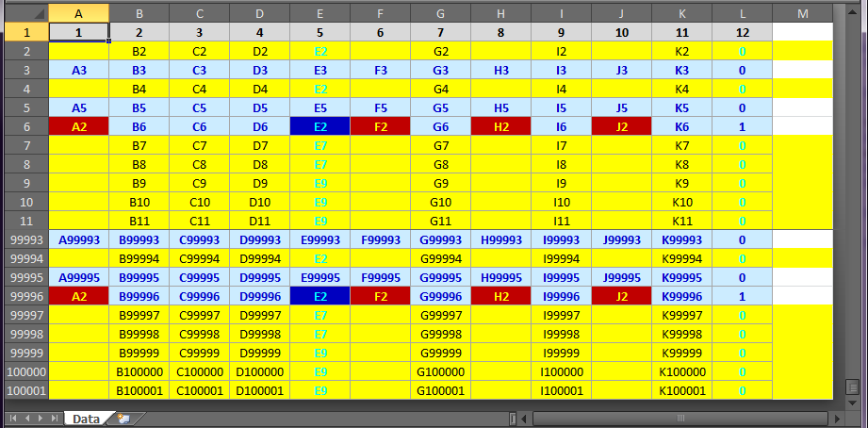Click the cell labeled B2
Viewport: 868px width, 428px height.
tap(139, 52)
